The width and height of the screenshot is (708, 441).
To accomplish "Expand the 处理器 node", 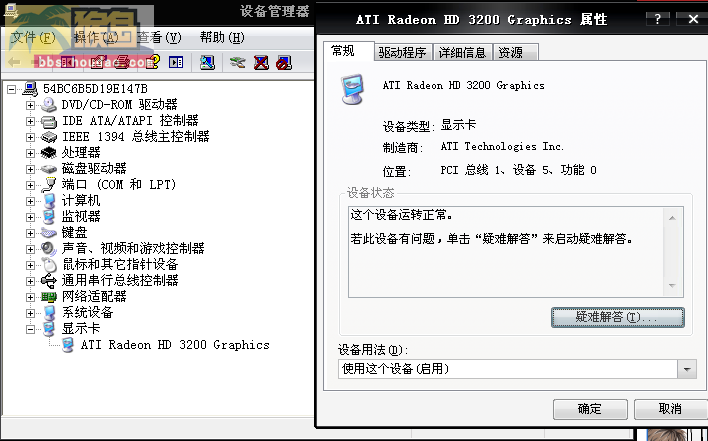I will pos(30,153).
